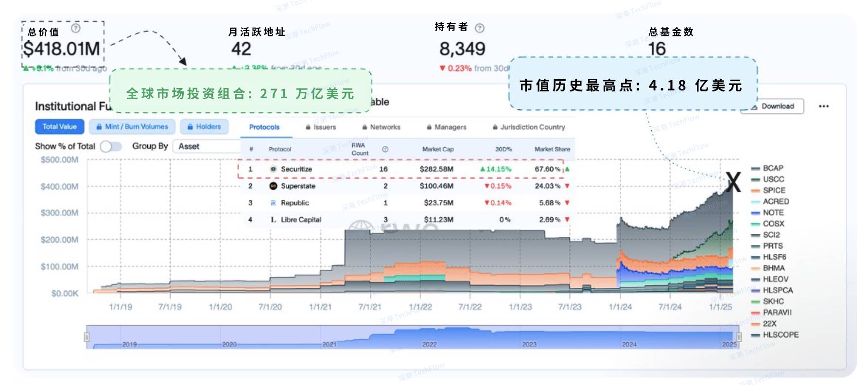Click the HLEOV legend entry
The image size is (868, 385).
point(769,279)
